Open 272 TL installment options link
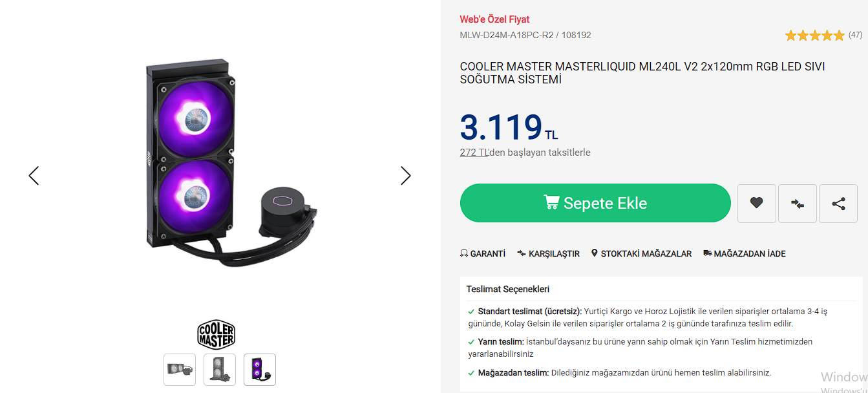The width and height of the screenshot is (868, 393). pyautogui.click(x=474, y=153)
